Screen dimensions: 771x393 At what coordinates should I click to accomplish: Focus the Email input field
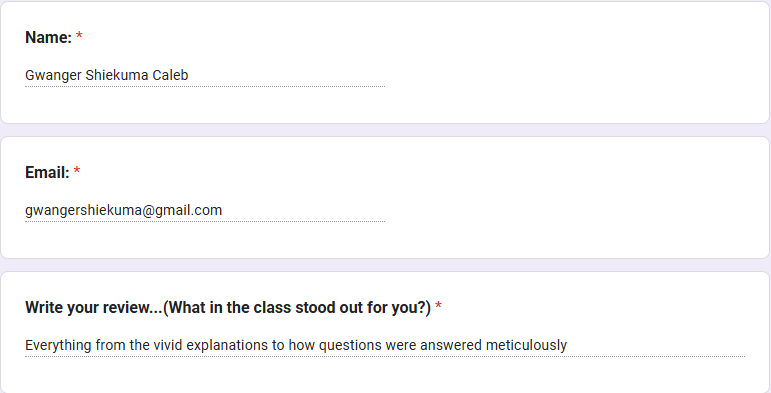pyautogui.click(x=205, y=211)
